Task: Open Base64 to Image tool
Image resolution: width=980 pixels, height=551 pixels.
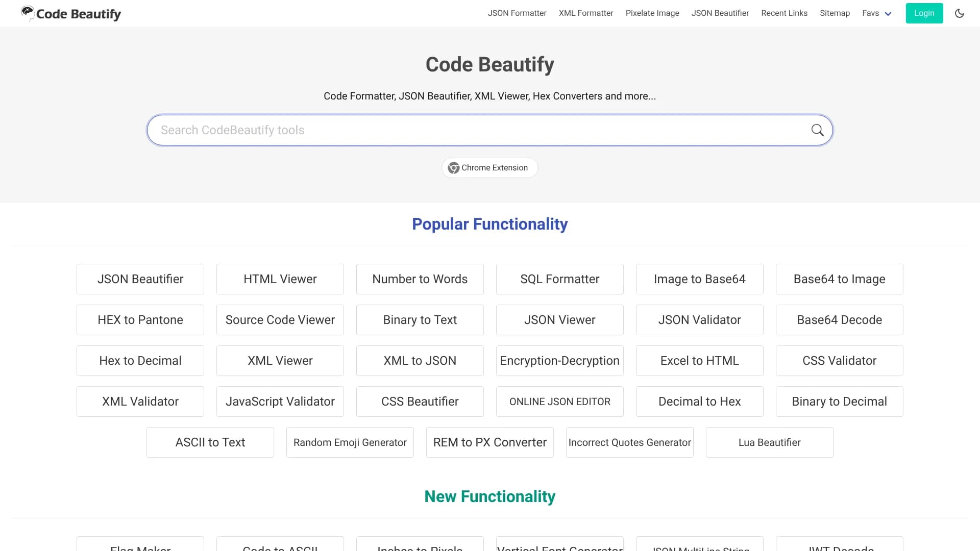Action: tap(840, 279)
